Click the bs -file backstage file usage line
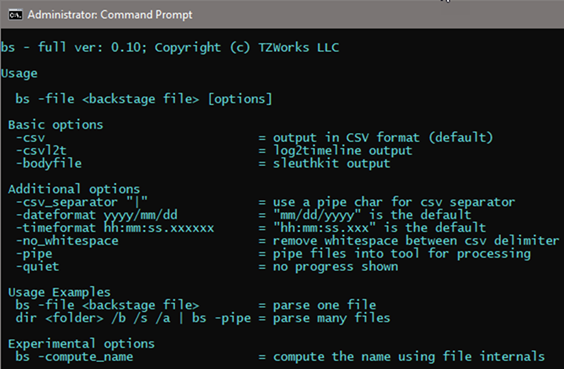This screenshot has height=369, width=564. 144,99
